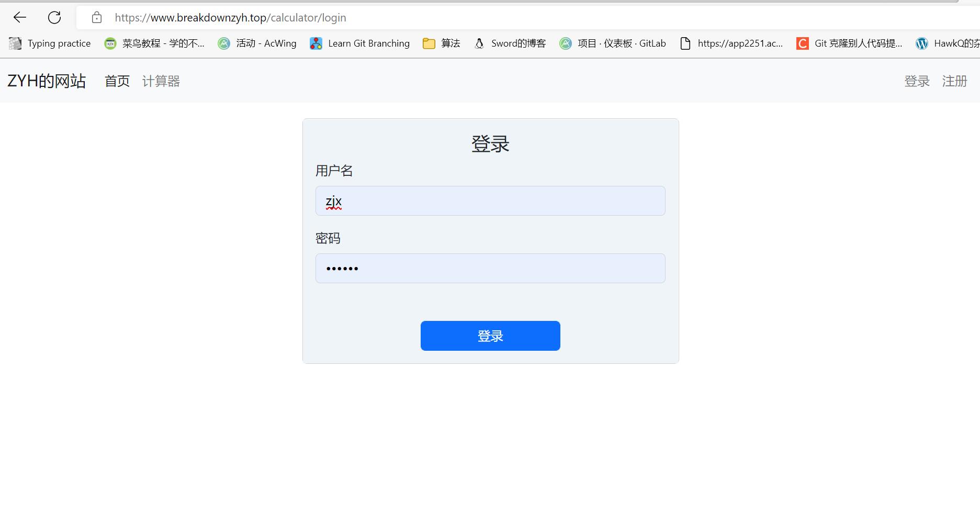Open the 计算器 nav item
Image resolution: width=980 pixels, height=512 pixels.
point(161,81)
